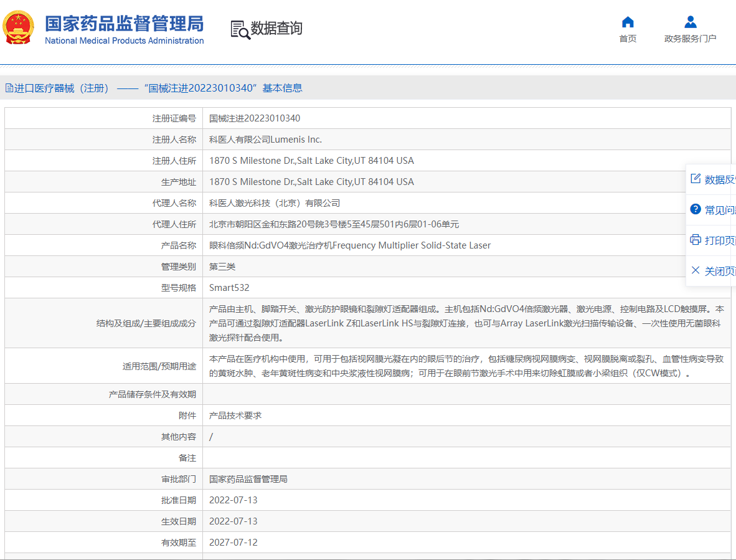736x560 pixels.
Task: Click the 进口医疗器械（注册）基本信息 breadcrumb title
Action: (x=158, y=88)
